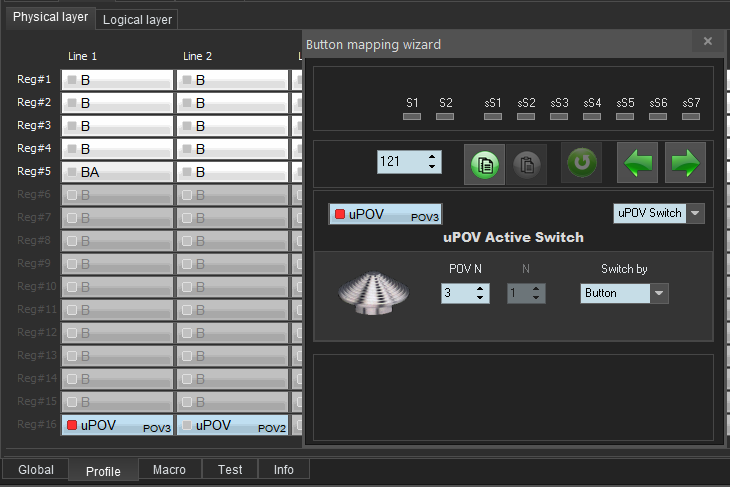
Task: Select Reg#4 Line 1 button B
Action: pyautogui.click(x=117, y=149)
